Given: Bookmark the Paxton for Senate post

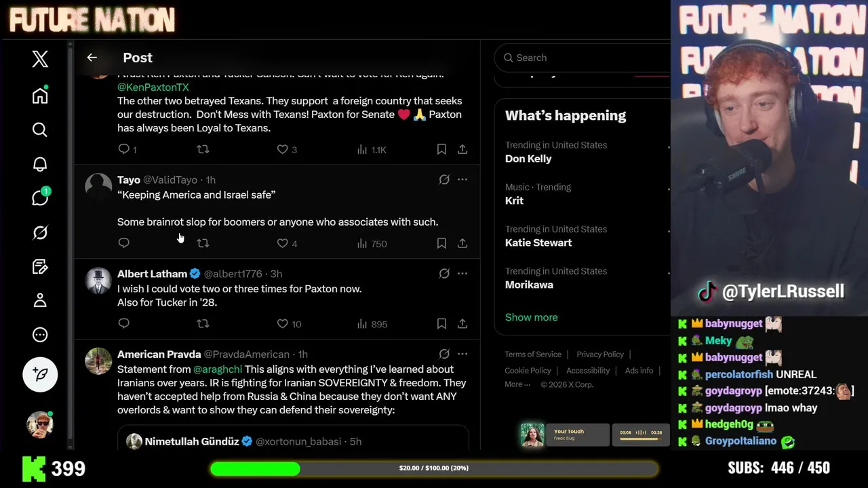Looking at the screenshot, I should pyautogui.click(x=441, y=148).
